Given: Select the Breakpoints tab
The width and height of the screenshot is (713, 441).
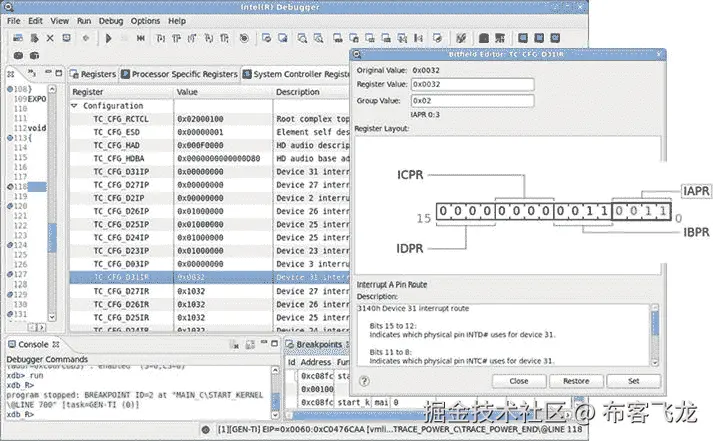Looking at the screenshot, I should pos(317,345).
